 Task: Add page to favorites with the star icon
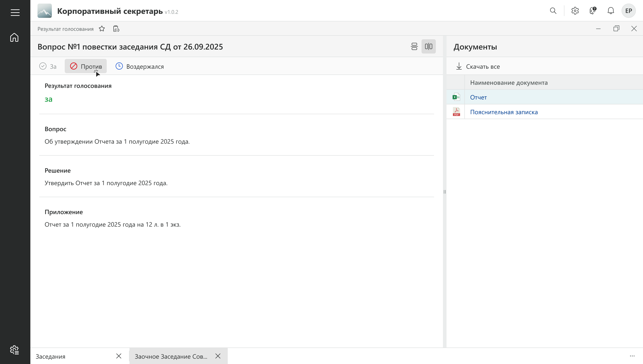tap(102, 29)
